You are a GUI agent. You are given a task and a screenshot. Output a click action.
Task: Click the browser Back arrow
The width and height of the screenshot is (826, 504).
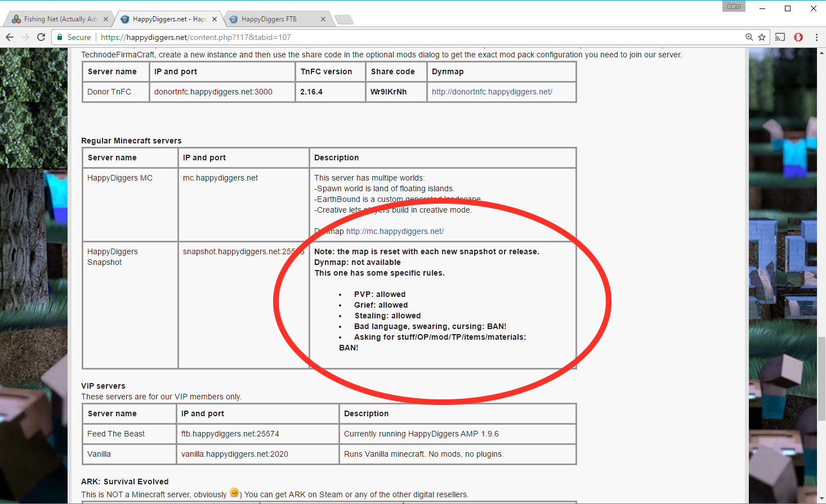click(x=10, y=37)
